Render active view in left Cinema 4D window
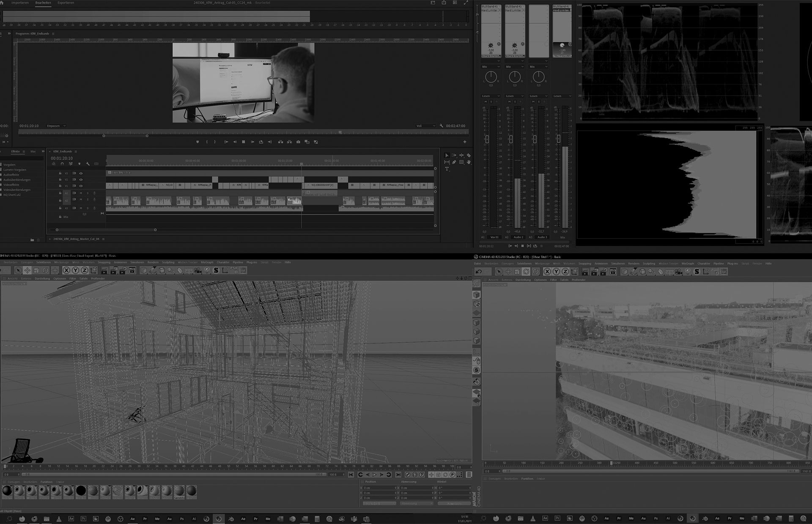The image size is (812, 524). 104,270
